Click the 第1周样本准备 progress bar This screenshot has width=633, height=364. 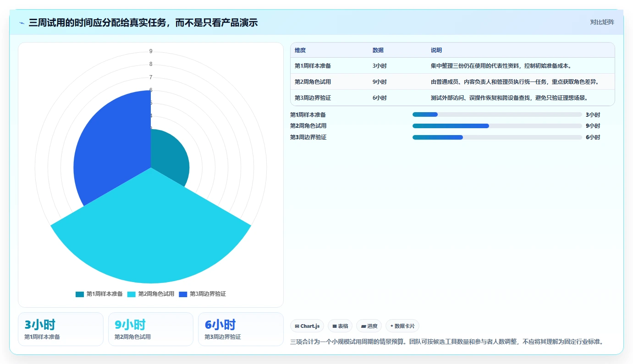coord(497,114)
